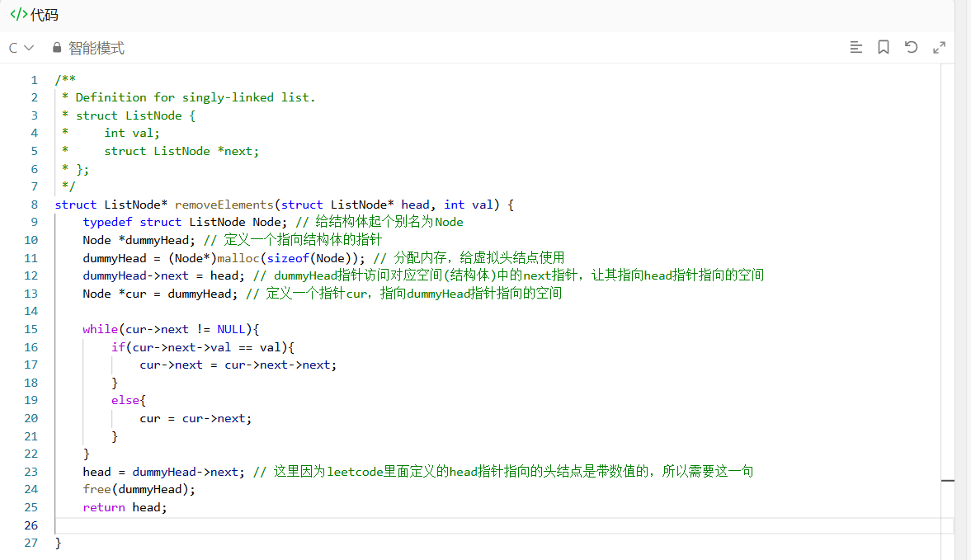
Task: Click the format code icon
Action: click(x=856, y=48)
